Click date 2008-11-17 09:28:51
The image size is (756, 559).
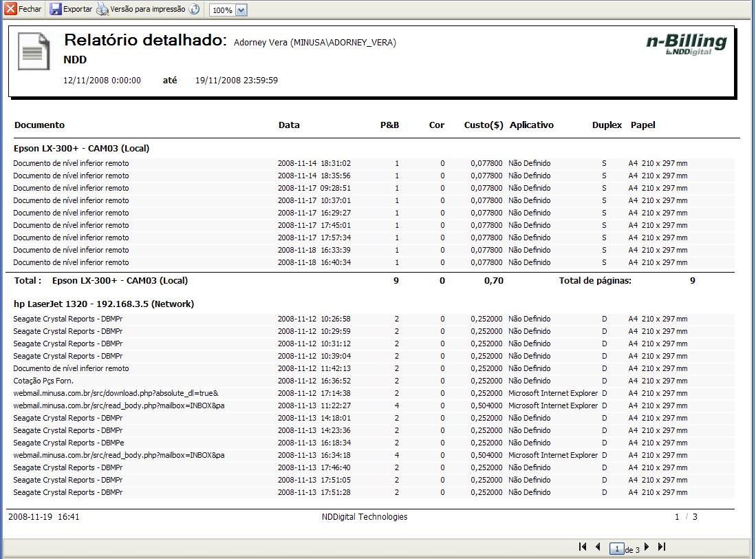[314, 188]
